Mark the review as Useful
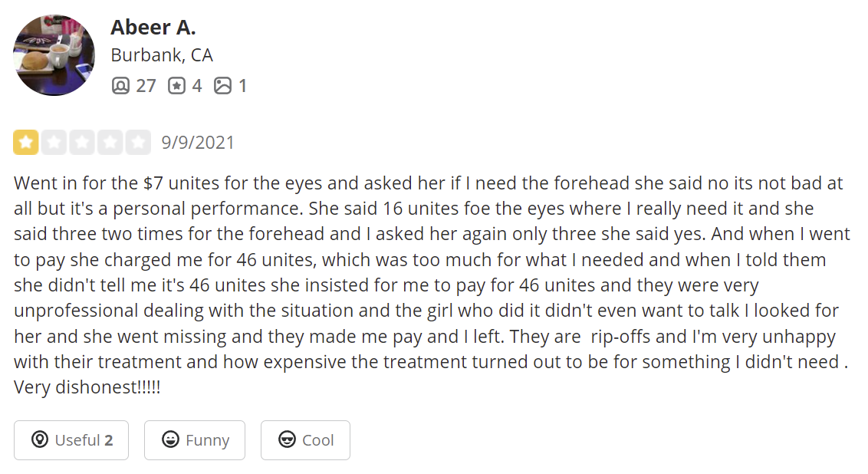Screen dimensions: 868x474 pyautogui.click(x=71, y=440)
